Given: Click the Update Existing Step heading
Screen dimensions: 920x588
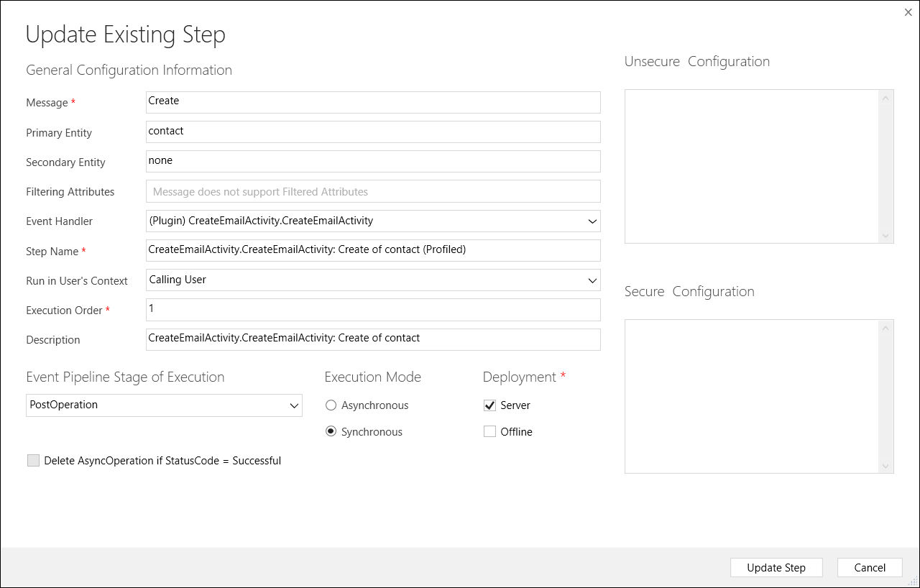Looking at the screenshot, I should point(126,35).
